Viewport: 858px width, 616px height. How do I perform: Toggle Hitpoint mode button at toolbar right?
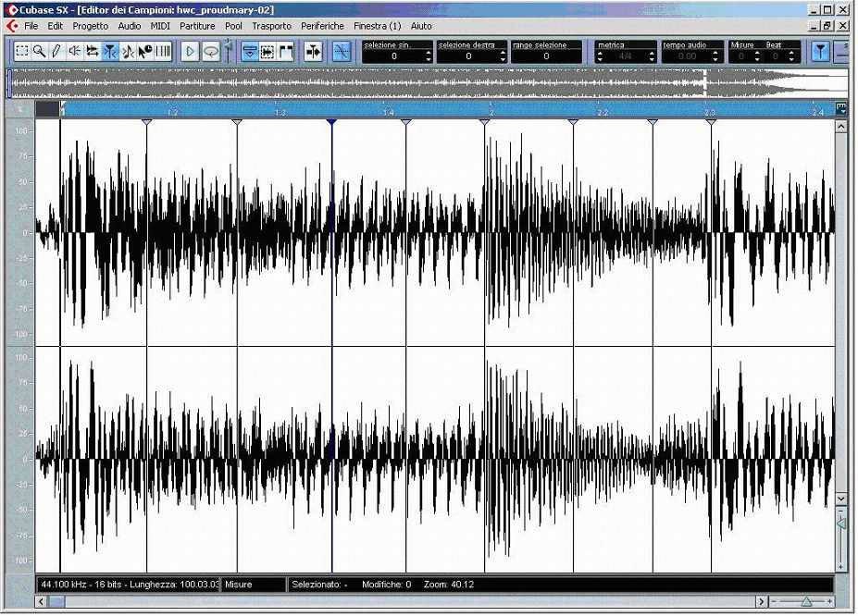[820, 52]
